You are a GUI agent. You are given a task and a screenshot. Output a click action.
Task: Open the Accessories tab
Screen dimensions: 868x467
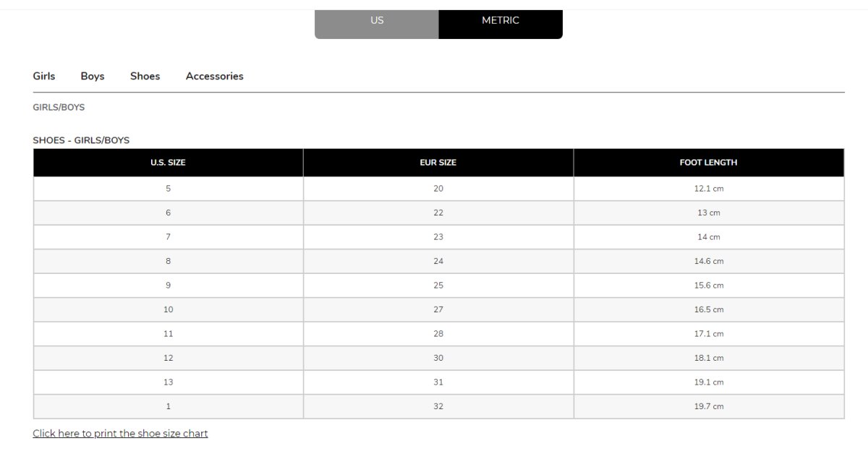(215, 76)
